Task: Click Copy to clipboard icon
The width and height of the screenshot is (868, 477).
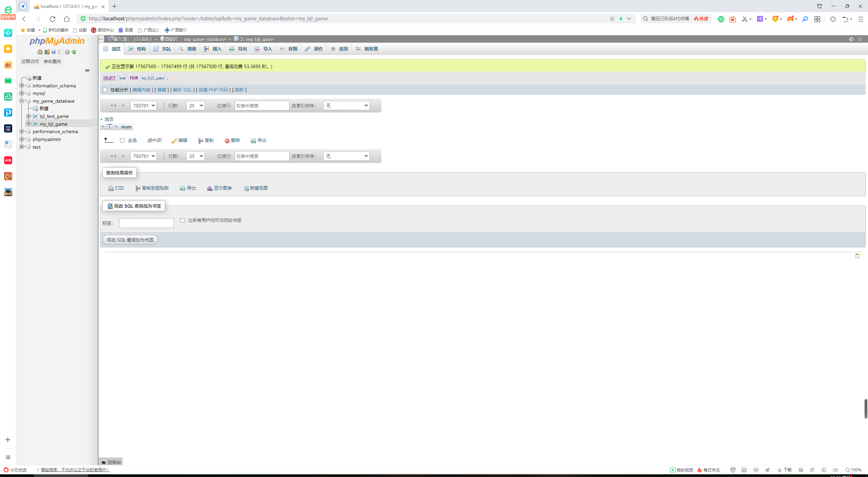Action: (x=138, y=188)
